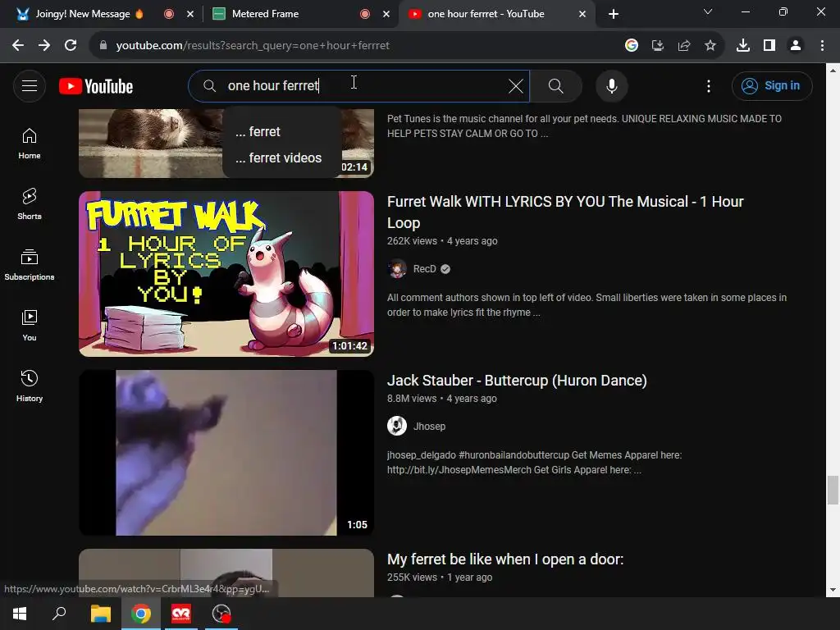Click the Sign in button
The width and height of the screenshot is (840, 630).
771,85
